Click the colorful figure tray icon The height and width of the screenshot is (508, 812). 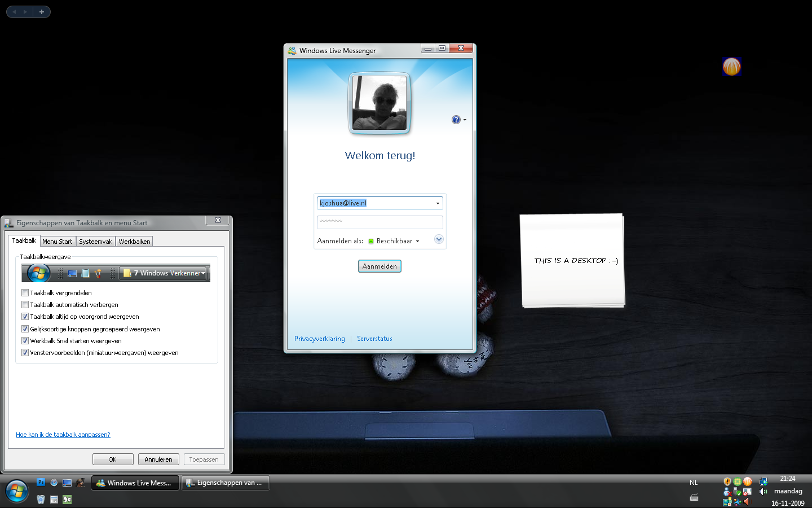click(738, 502)
